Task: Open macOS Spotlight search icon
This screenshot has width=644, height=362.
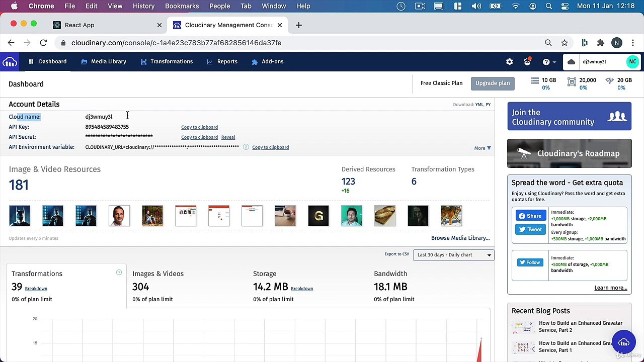Action: tap(549, 6)
